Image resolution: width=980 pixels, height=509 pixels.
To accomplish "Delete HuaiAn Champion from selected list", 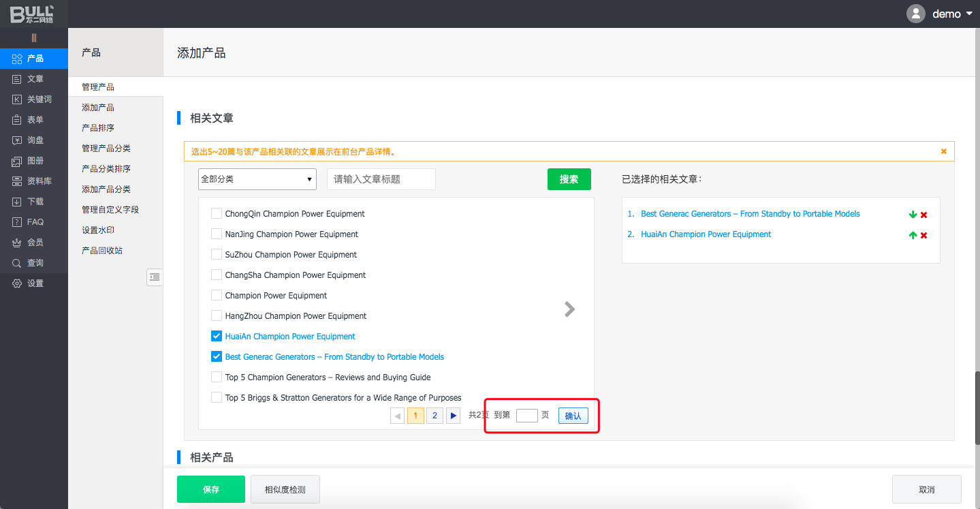I will tap(924, 235).
